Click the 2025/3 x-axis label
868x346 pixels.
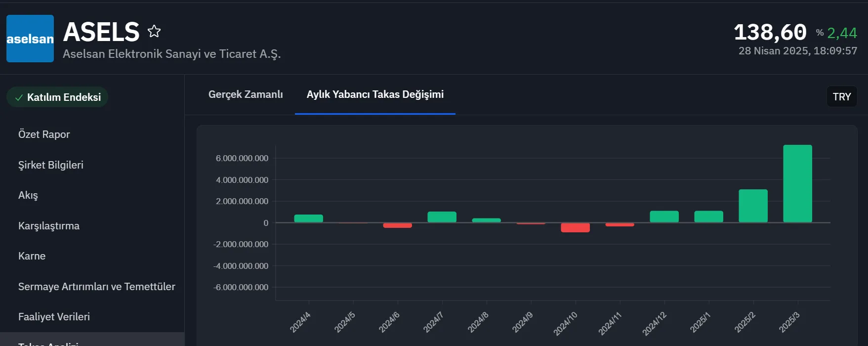(x=789, y=322)
